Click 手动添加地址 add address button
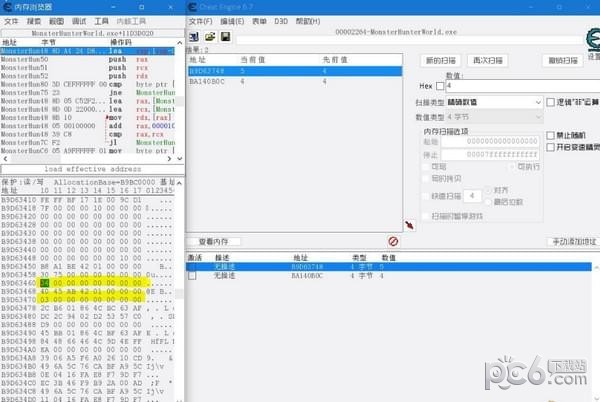Viewport: 600px width, 402px height. pyautogui.click(x=574, y=241)
